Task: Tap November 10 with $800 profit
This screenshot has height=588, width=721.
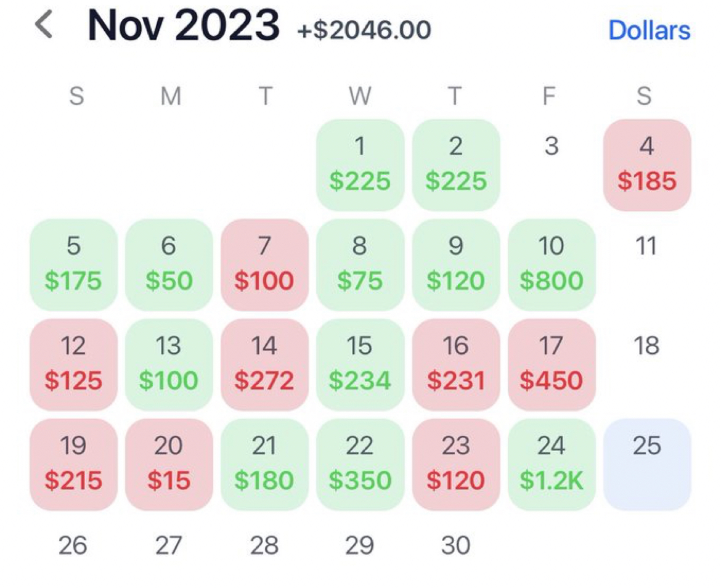Action: pyautogui.click(x=552, y=264)
